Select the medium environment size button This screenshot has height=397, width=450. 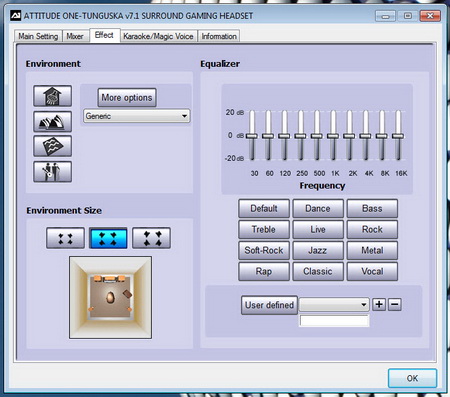[108, 238]
